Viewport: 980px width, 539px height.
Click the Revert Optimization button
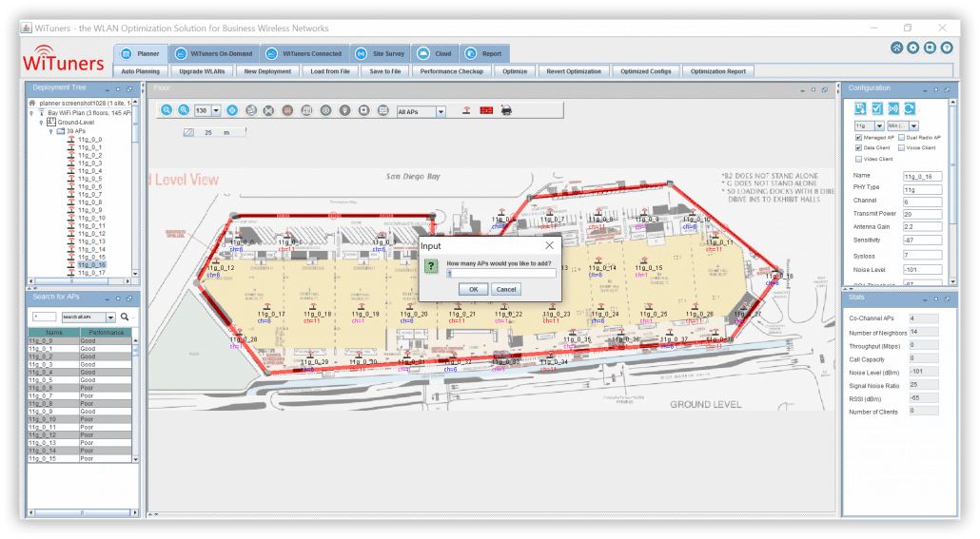coord(574,71)
